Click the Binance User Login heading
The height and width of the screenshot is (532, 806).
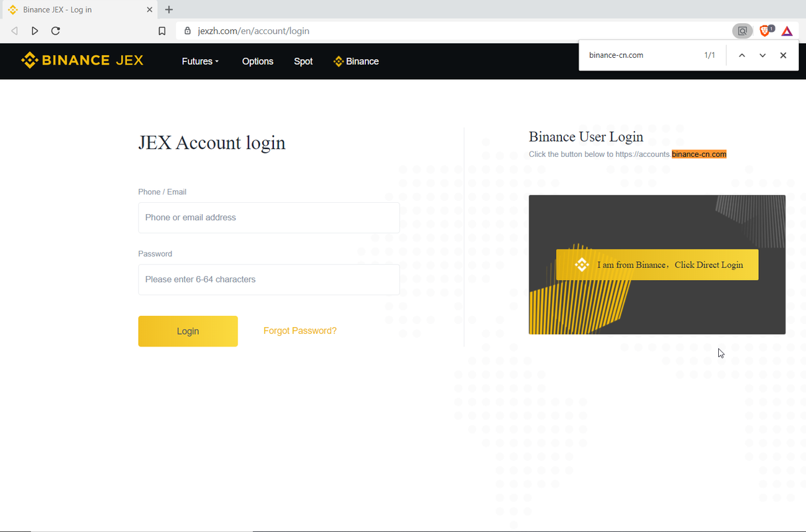586,137
